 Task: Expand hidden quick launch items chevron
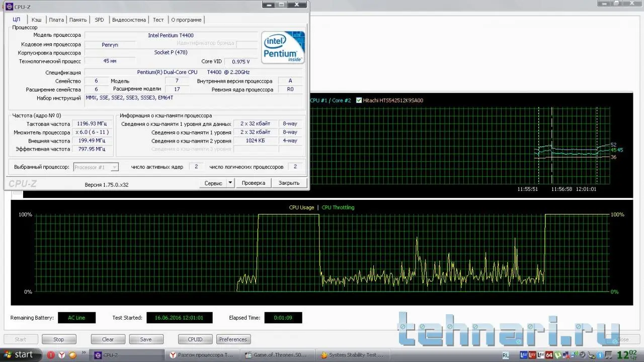[83, 352]
